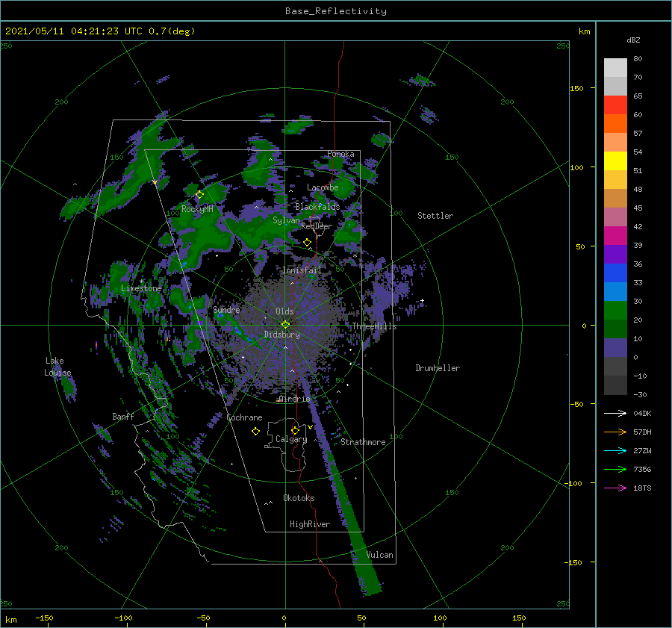Click the slate purple 0-10 dBZ swatch
The height and width of the screenshot is (628, 672).
click(615, 348)
